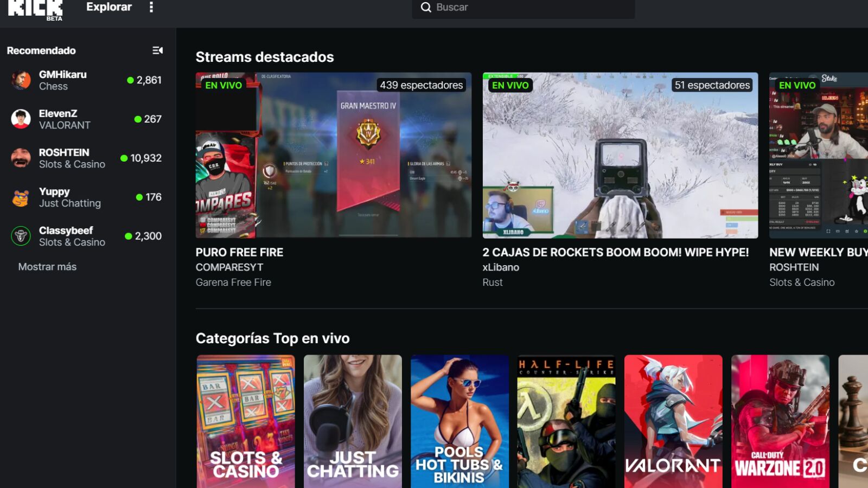The image size is (868, 488).
Task: Collapse the Recomendado sidebar panel
Action: 157,50
